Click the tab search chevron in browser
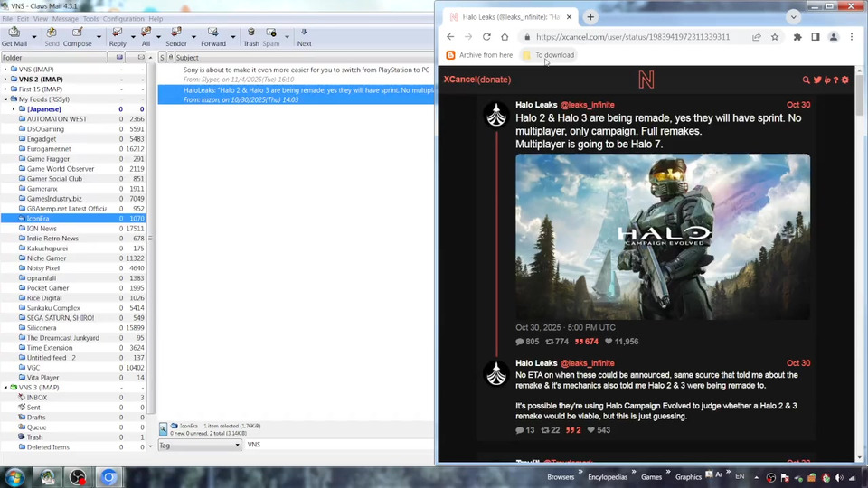This screenshot has width=868, height=488. coord(793,17)
